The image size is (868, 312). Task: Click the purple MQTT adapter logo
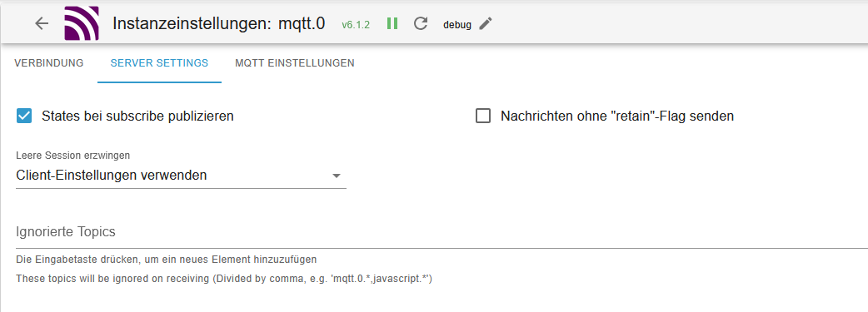pyautogui.click(x=82, y=23)
